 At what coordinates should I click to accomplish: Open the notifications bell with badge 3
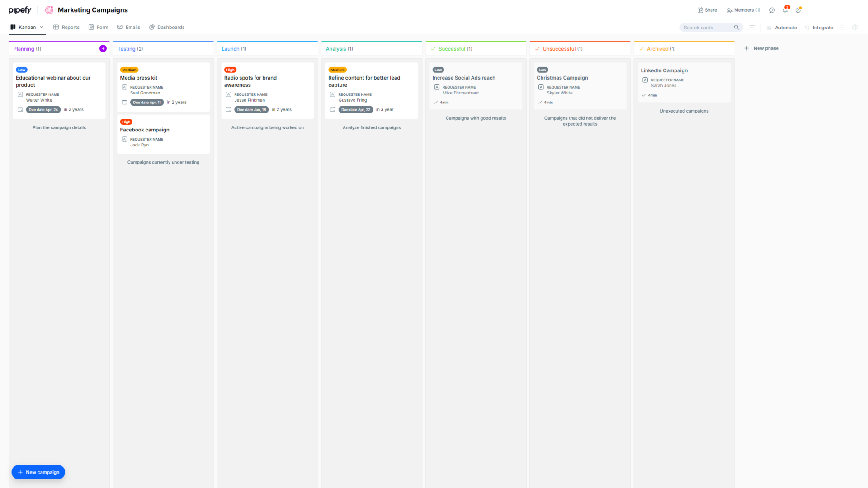[785, 10]
